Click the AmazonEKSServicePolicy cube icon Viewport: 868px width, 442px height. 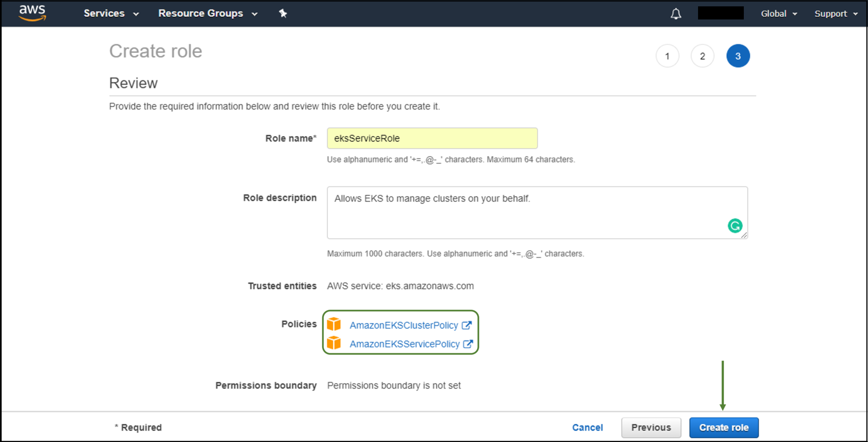[334, 343]
